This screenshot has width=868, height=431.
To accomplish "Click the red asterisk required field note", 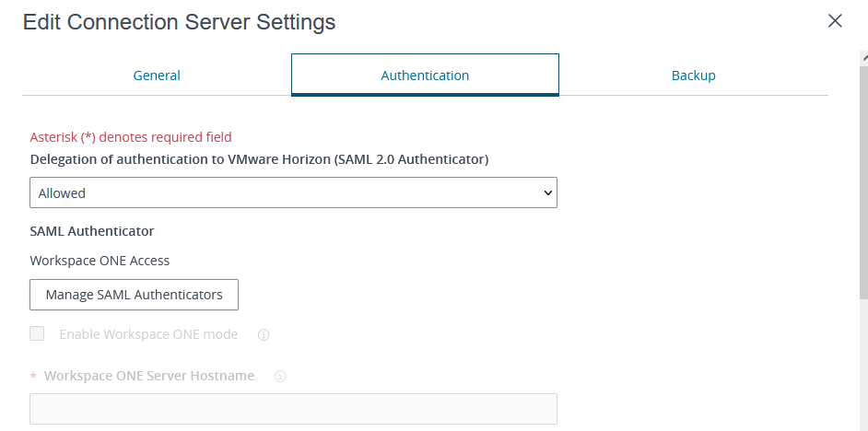I will click(131, 137).
